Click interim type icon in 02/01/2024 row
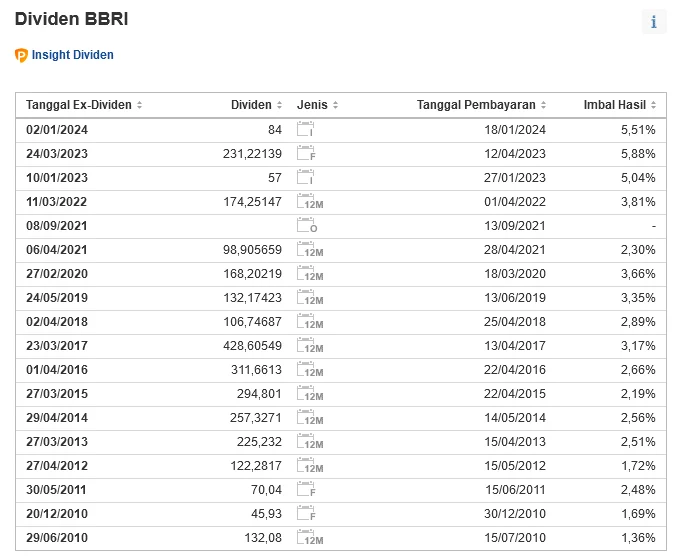Screen dimensions: 681x559 tap(306, 129)
